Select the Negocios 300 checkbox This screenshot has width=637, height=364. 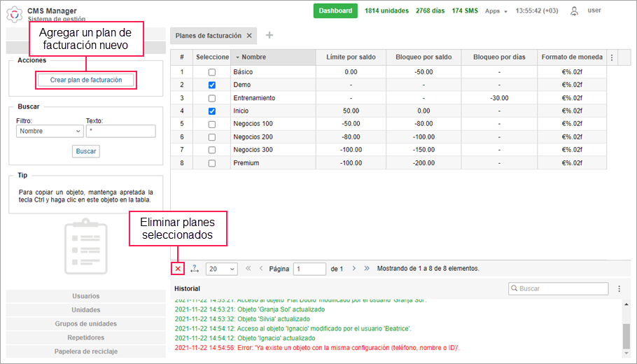point(212,150)
